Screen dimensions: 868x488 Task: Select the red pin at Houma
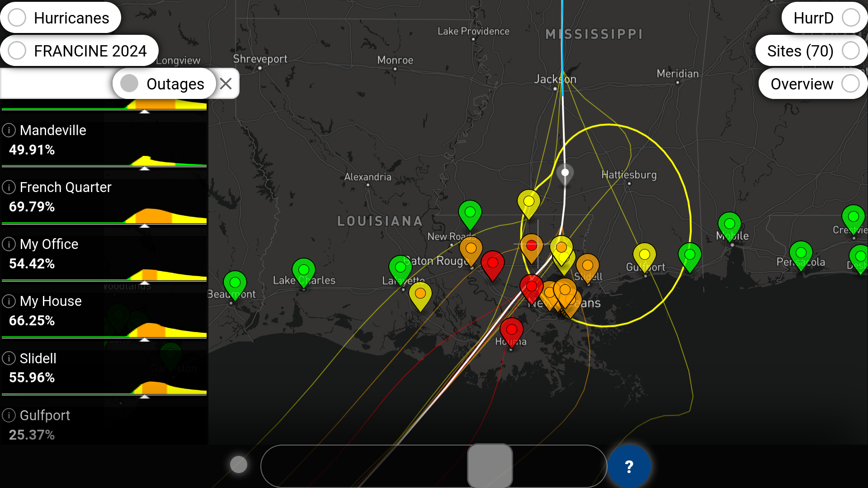coord(512,333)
